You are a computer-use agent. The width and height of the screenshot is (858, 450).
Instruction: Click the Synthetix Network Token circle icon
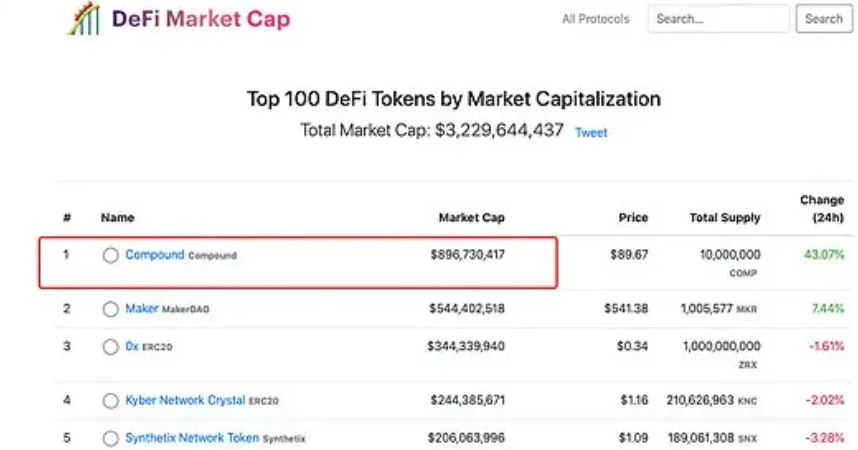pos(111,438)
